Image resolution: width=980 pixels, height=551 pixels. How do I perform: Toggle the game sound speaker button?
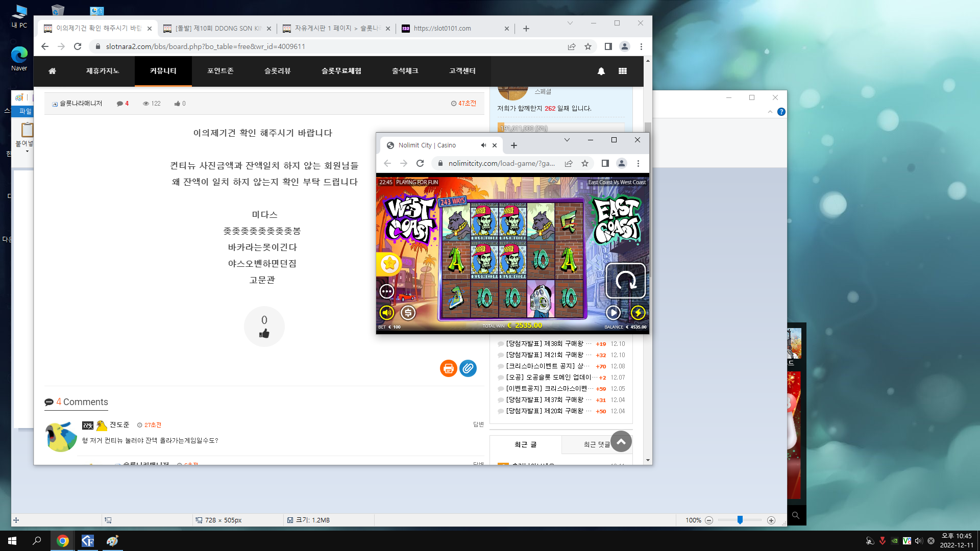[x=387, y=313]
